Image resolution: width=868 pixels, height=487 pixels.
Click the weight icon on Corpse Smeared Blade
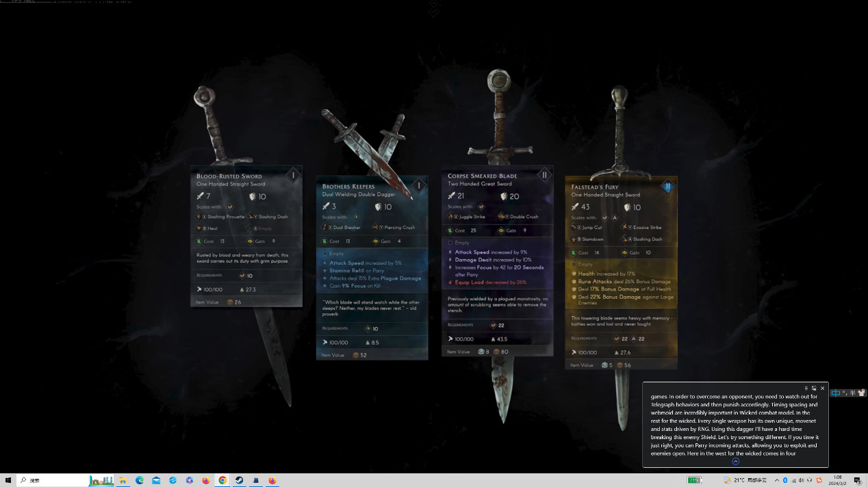tap(494, 339)
